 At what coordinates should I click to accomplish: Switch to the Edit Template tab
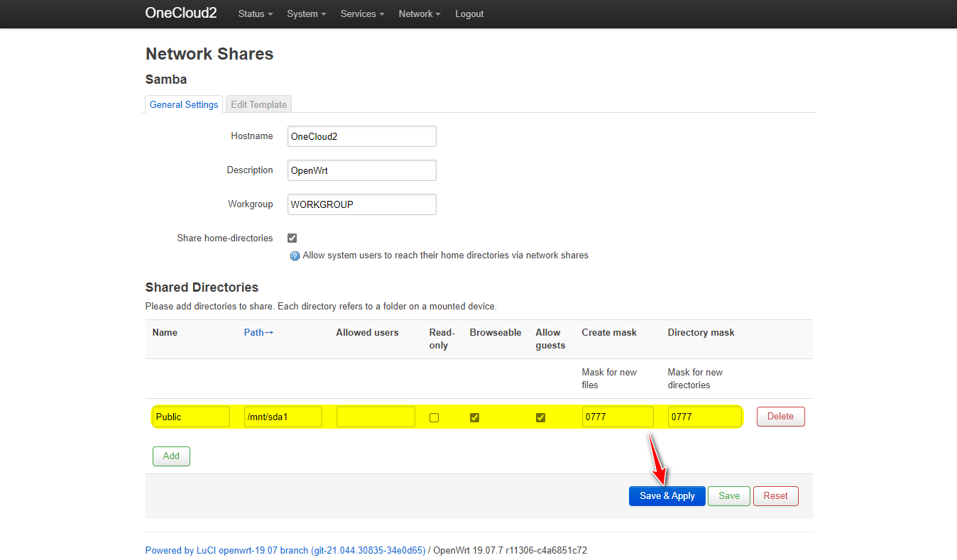pyautogui.click(x=258, y=104)
